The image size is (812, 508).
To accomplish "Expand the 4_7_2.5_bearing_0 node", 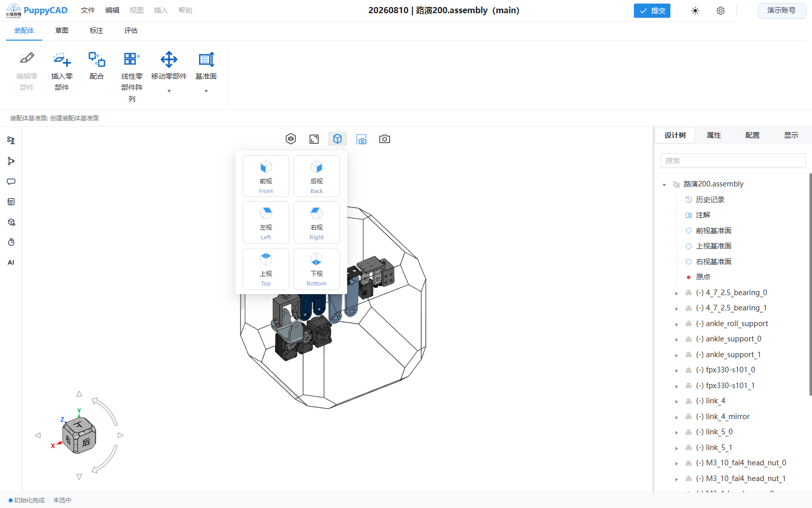I will (x=676, y=293).
